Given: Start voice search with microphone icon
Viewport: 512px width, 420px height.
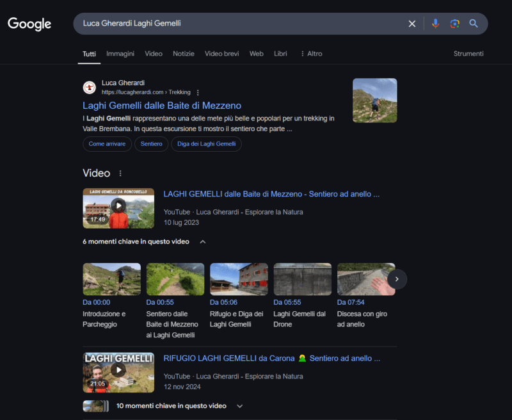Looking at the screenshot, I should point(435,24).
